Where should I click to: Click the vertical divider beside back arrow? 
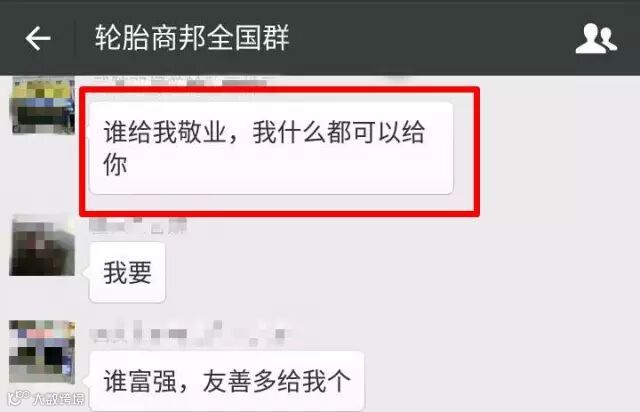click(75, 38)
